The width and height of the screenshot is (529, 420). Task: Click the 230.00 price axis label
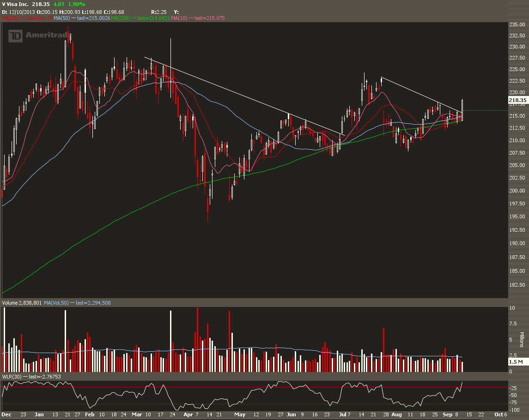tap(517, 47)
